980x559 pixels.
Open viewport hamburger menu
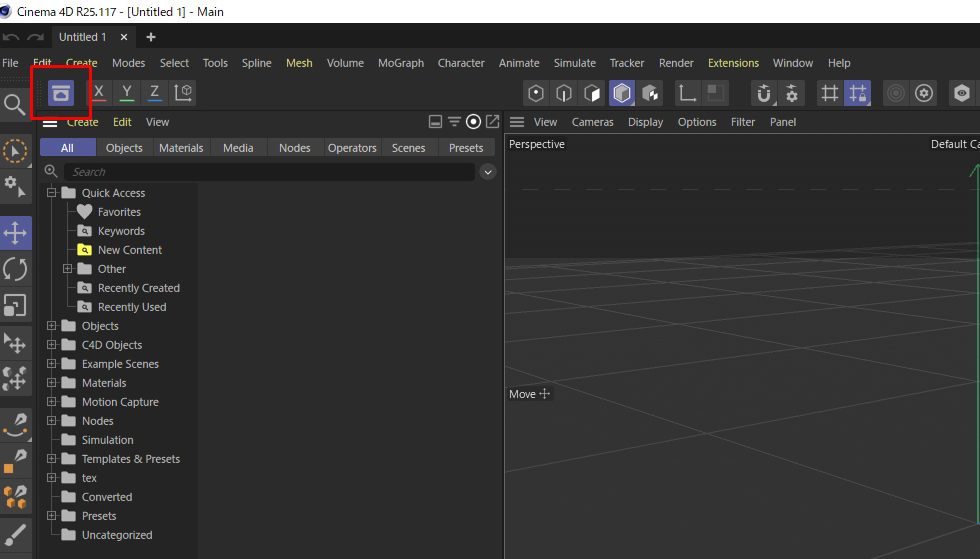coord(517,122)
